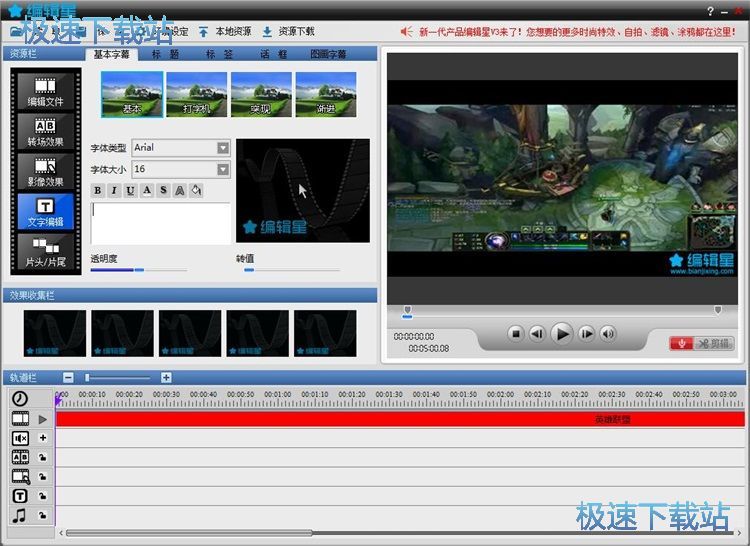Click the 资源下载 download arrow icon
Screen dimensions: 750x546
click(267, 32)
